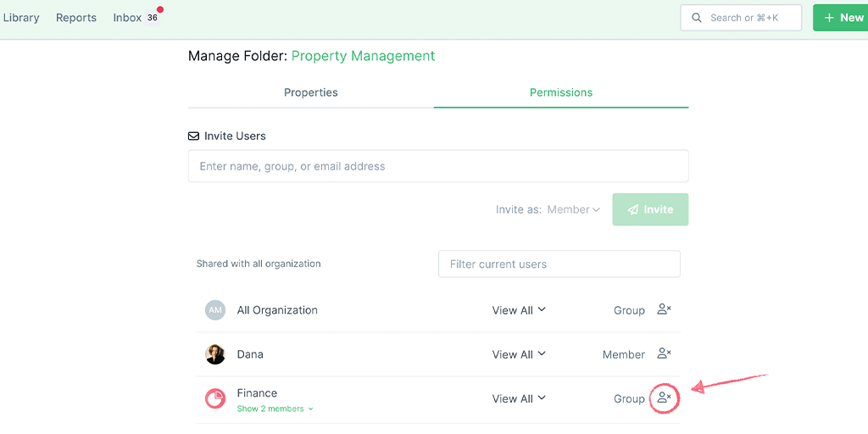Viewport: 868px width, 434px height.
Task: Click the Invite Users envelope icon
Action: pos(193,136)
